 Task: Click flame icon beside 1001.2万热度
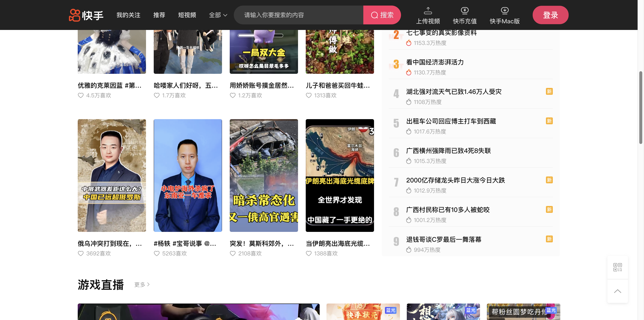[409, 220]
